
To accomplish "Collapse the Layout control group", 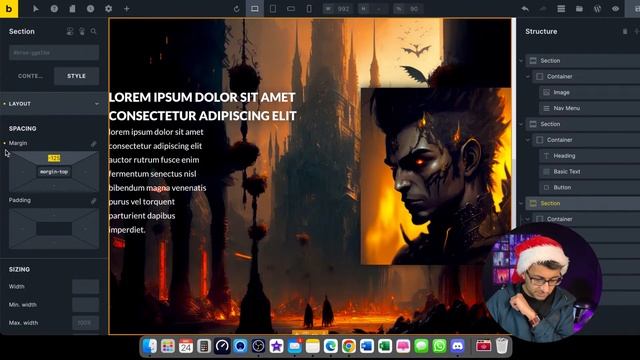I will pos(53,104).
